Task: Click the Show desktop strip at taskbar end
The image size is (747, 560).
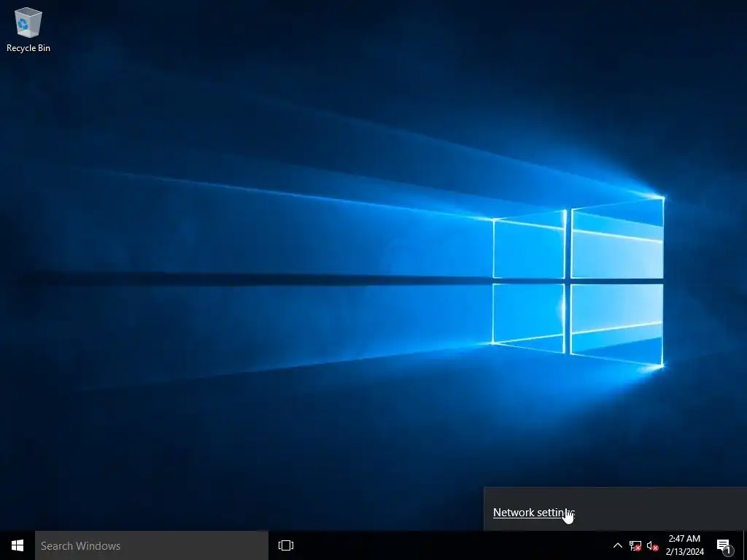Action: (x=745, y=545)
